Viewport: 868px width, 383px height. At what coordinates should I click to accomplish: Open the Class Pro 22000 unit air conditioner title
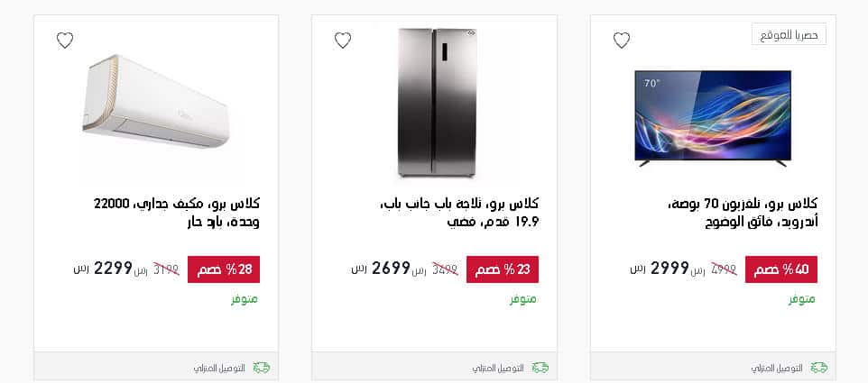[x=177, y=213]
